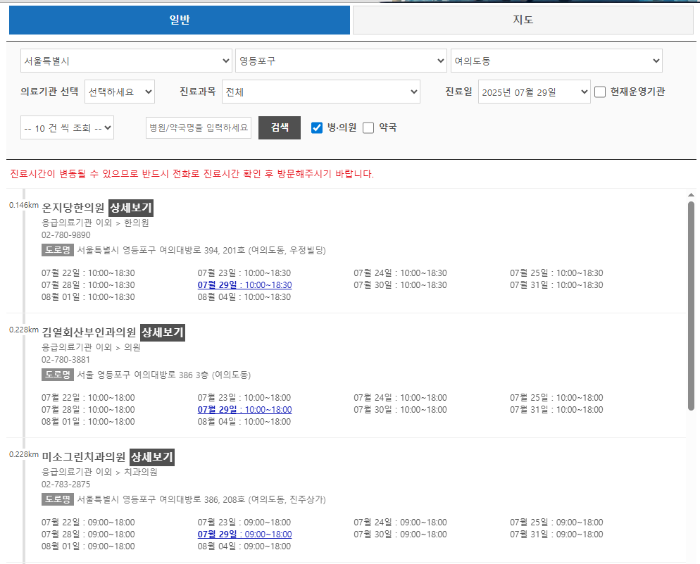
Task: Click 온지당한의원 07월 29일 10:00~18:30 link
Action: pos(245,285)
